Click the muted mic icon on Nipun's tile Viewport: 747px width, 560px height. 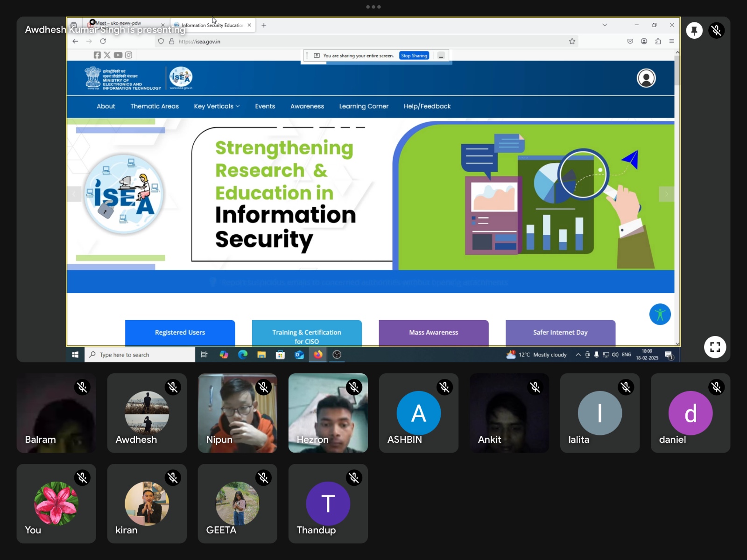point(263,387)
